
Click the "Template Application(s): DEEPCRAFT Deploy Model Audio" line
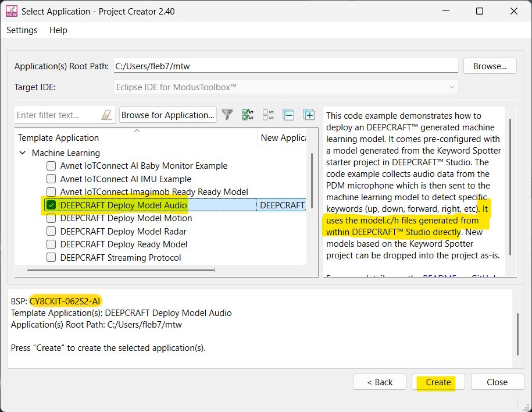click(x=121, y=313)
